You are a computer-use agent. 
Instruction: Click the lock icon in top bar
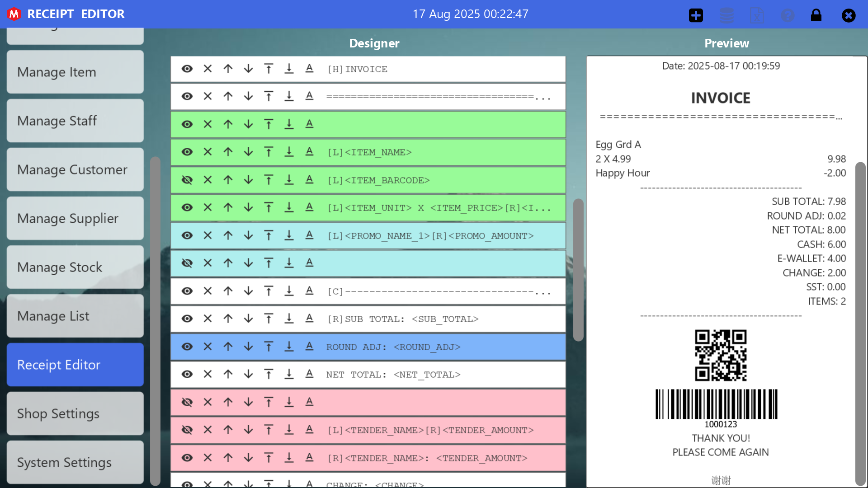click(816, 15)
